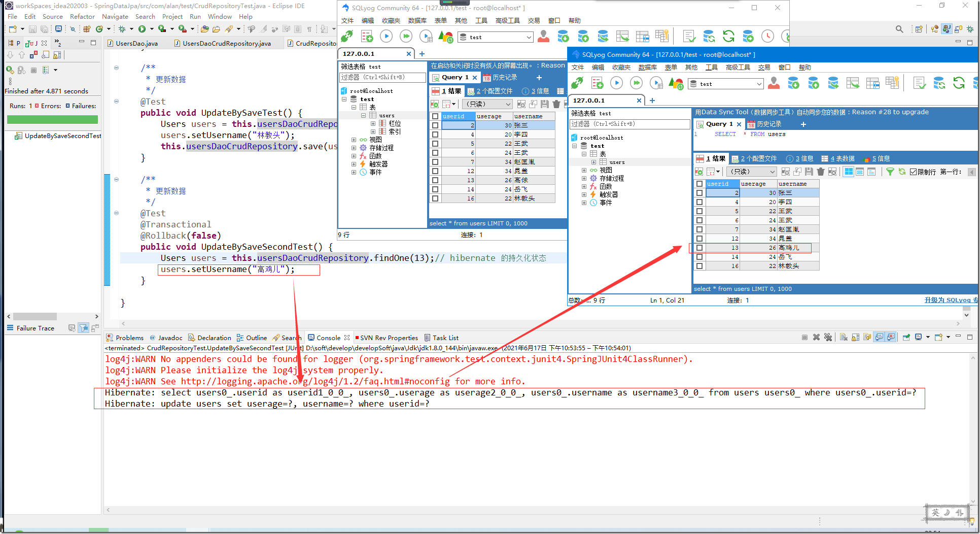Click front SQLyog Execute Query play icon
The image size is (980, 534).
tap(616, 83)
